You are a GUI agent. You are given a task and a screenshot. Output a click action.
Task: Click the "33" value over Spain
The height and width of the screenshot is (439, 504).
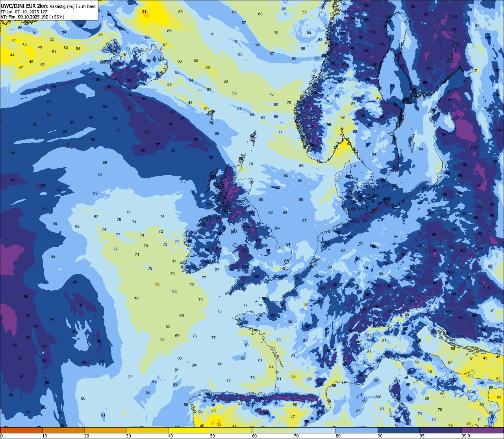tap(219, 424)
